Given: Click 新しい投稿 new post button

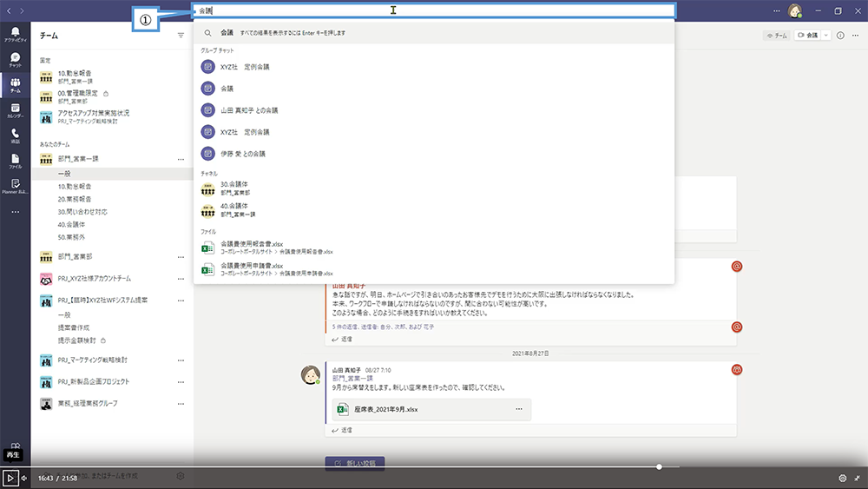Looking at the screenshot, I should (355, 463).
